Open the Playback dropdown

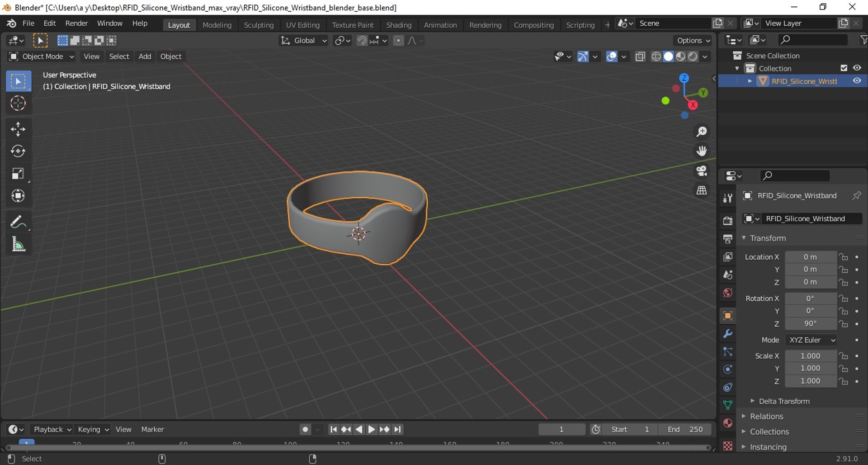pos(52,429)
